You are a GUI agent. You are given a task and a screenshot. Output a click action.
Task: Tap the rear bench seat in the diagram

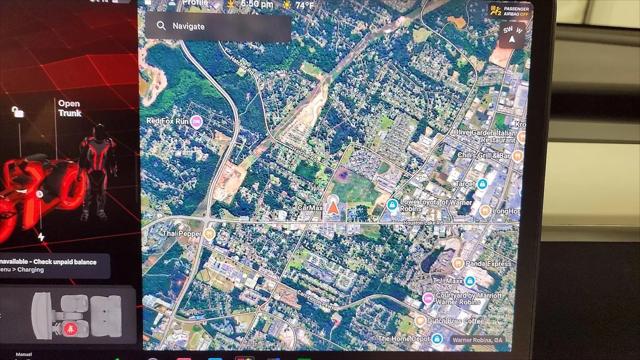click(106, 316)
